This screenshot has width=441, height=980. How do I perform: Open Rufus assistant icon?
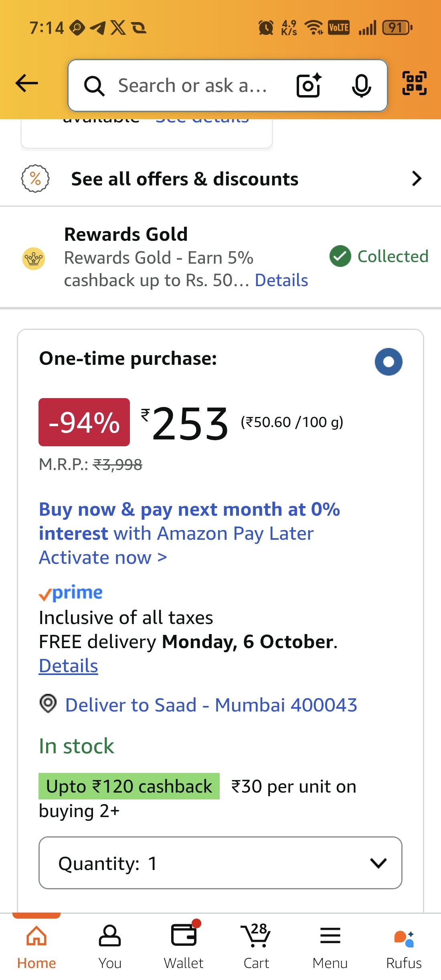[x=404, y=945]
